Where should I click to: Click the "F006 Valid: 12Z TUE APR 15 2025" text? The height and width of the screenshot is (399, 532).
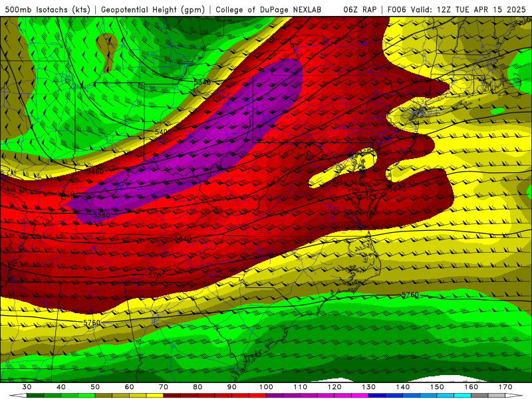coord(456,9)
